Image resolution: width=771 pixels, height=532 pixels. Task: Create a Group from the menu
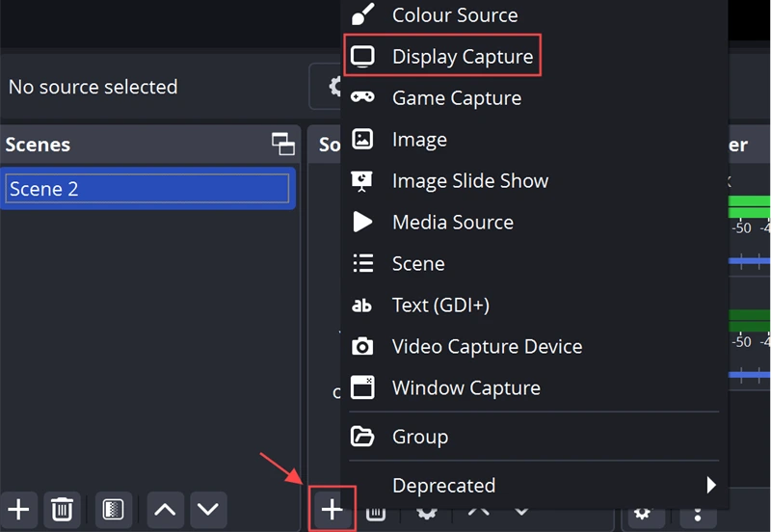pyautogui.click(x=419, y=437)
